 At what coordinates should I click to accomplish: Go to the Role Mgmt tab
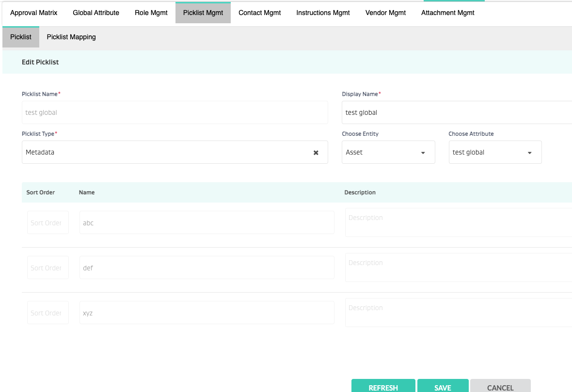point(151,13)
